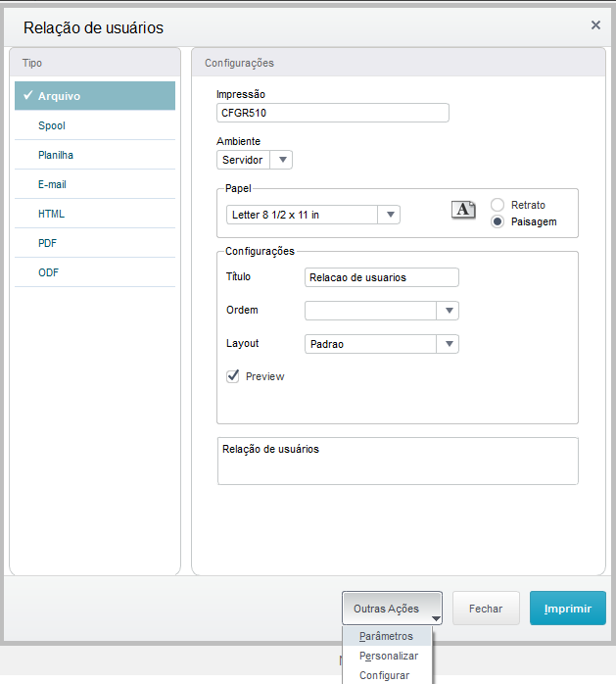This screenshot has width=616, height=684.
Task: Open the Layout Padrao dropdown
Action: pos(382,344)
